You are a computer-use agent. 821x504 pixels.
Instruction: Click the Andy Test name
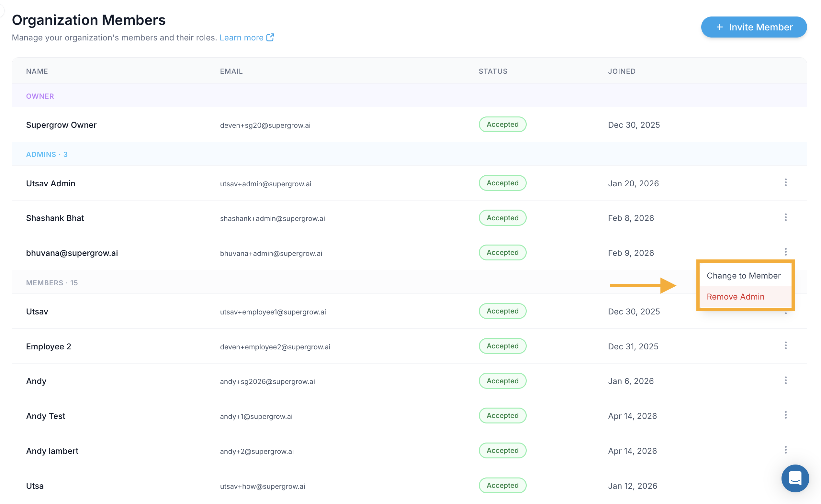click(46, 416)
